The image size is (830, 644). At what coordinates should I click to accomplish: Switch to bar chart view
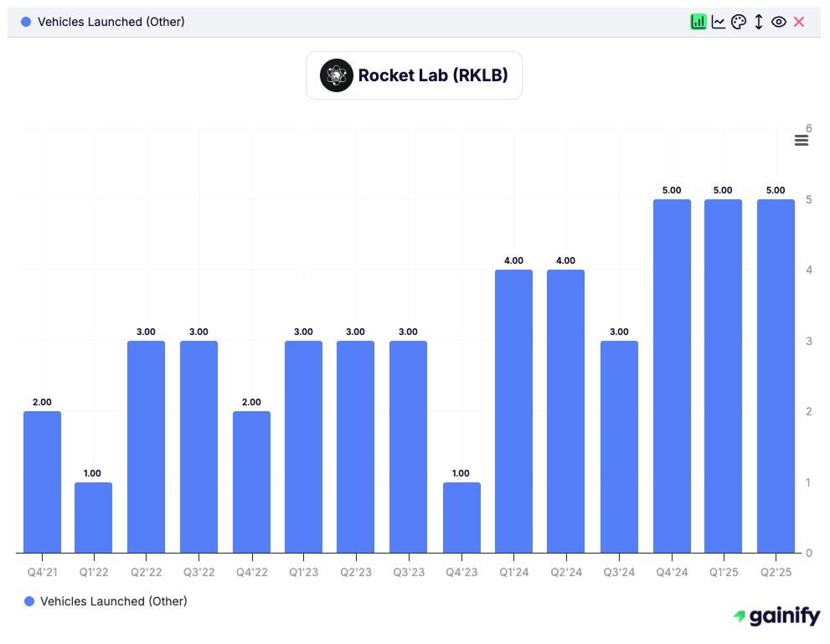coord(698,22)
